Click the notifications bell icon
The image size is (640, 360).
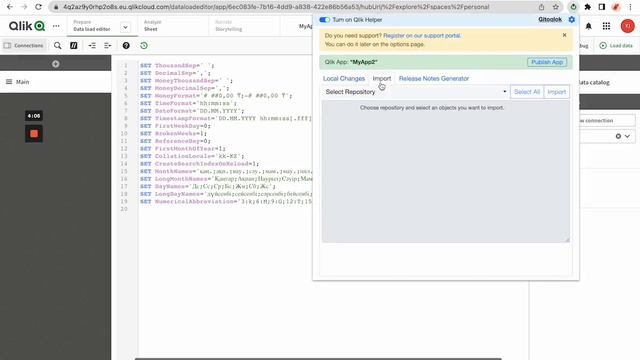589,26
